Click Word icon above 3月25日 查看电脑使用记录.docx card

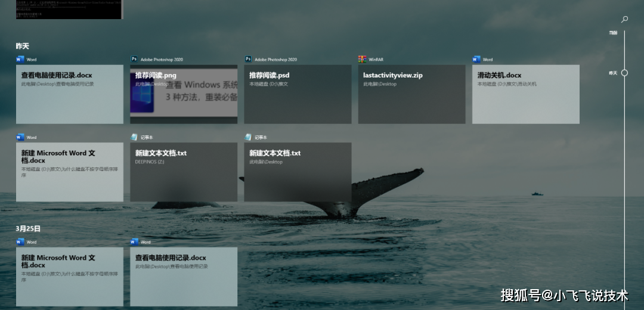(x=134, y=242)
